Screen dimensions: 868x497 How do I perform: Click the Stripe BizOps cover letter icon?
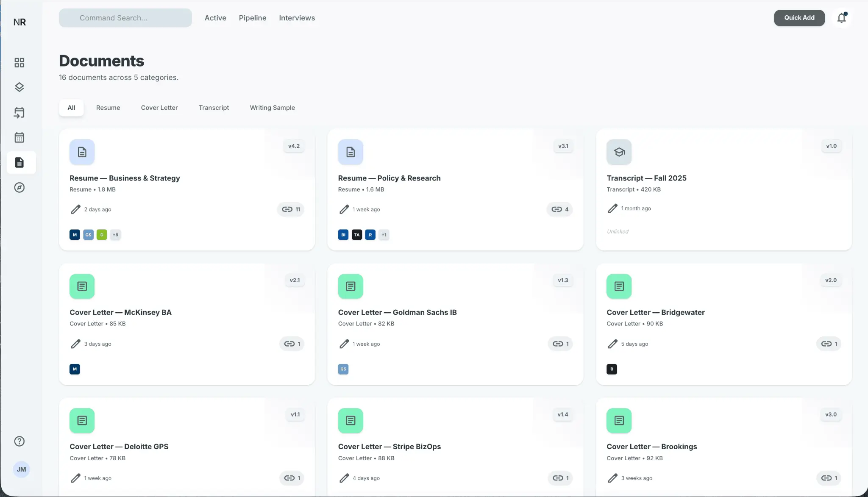[351, 421]
